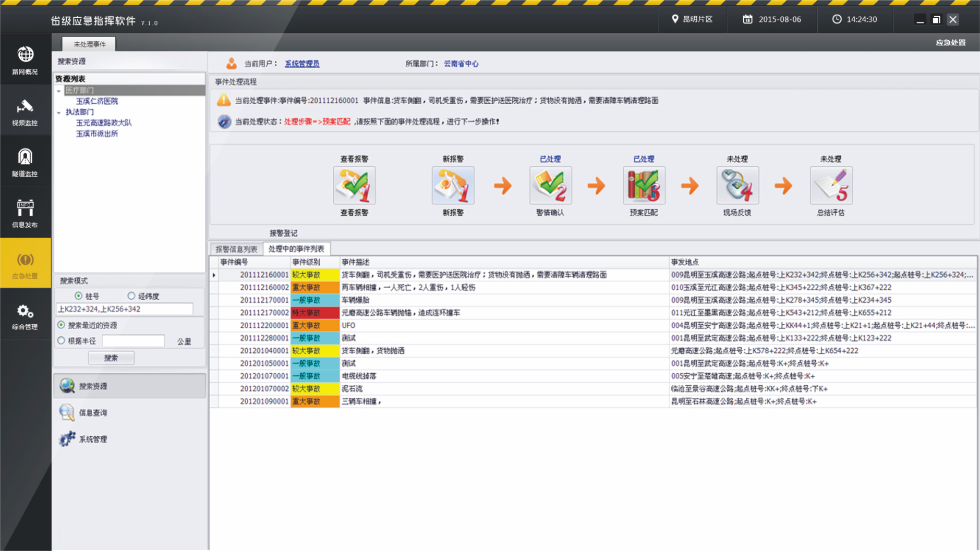980x551 pixels.
Task: Open 信息发布 module in sidebar
Action: (25, 213)
